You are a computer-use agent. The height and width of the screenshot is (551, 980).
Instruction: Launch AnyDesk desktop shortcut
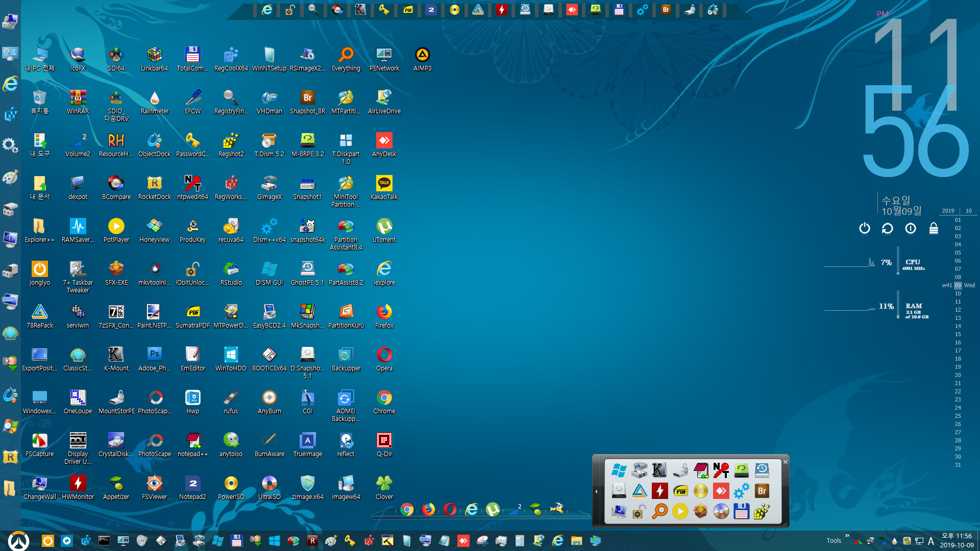tap(384, 144)
